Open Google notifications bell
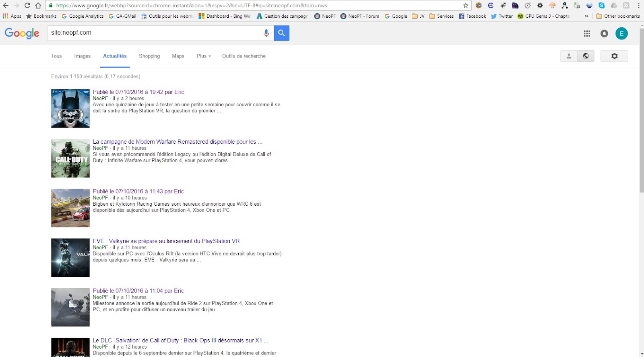 point(604,34)
